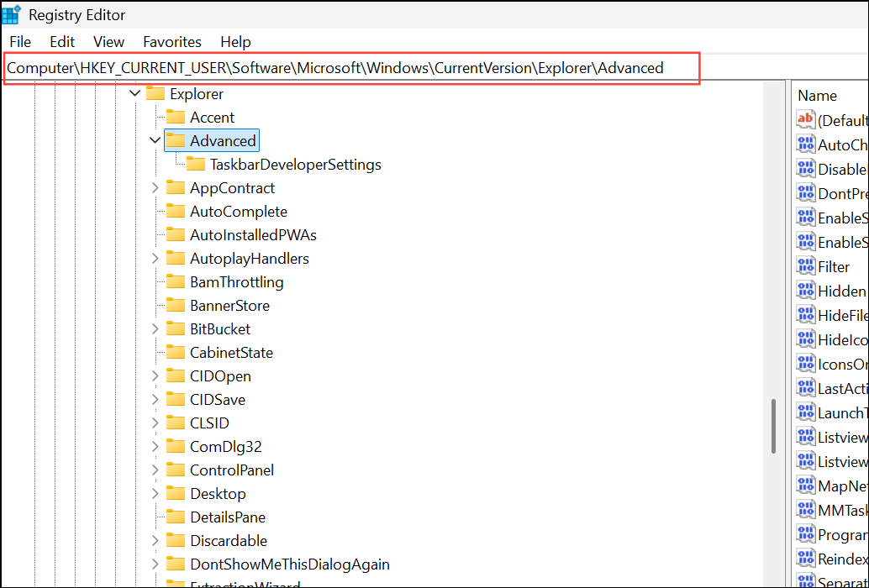Open the File menu
869x588 pixels.
click(20, 42)
